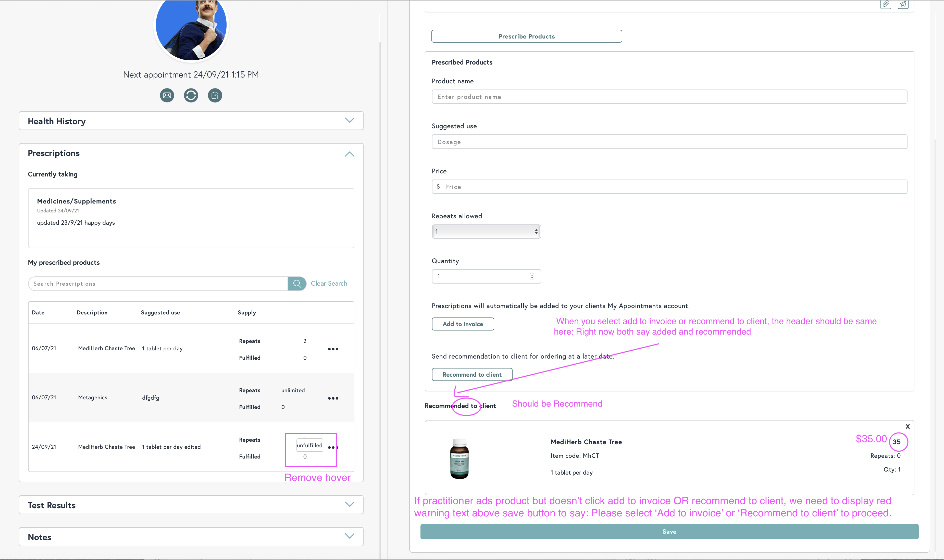
Task: Click the search magnifier button in prescriptions
Action: tap(297, 283)
